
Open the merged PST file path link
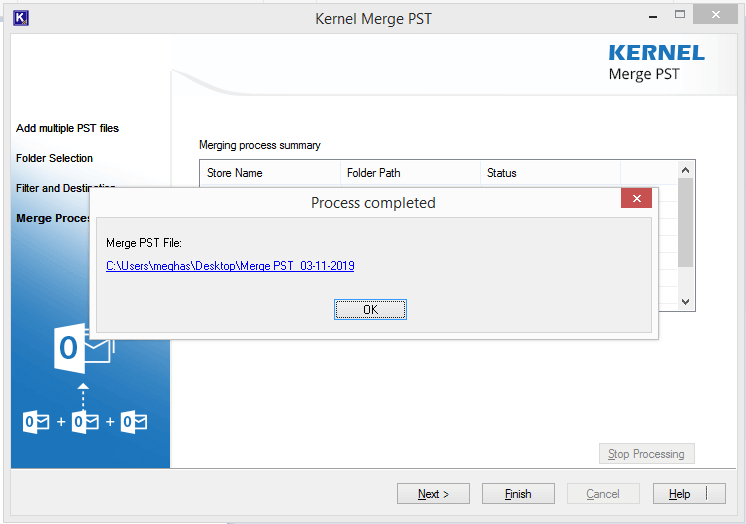(x=230, y=266)
